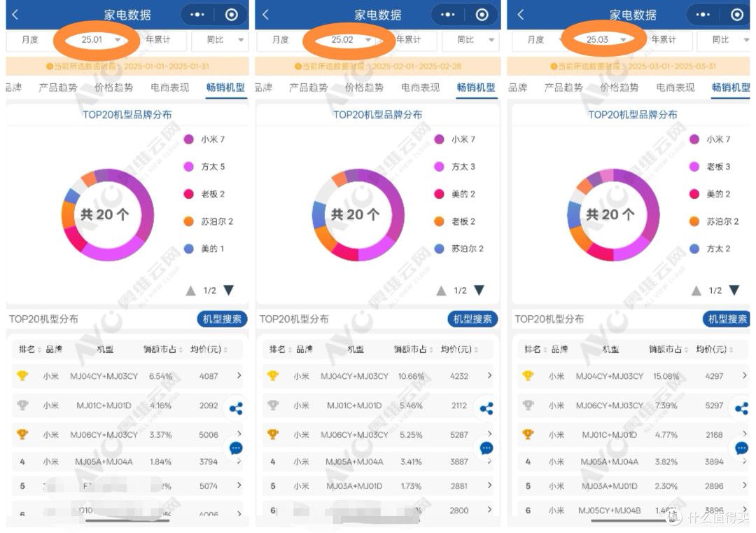Go back from the 25.01 screen

[x=15, y=15]
